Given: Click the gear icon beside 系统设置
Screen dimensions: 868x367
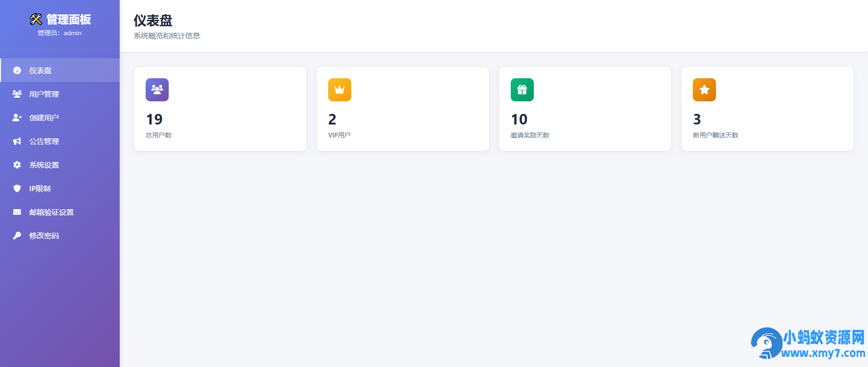Looking at the screenshot, I should (17, 165).
